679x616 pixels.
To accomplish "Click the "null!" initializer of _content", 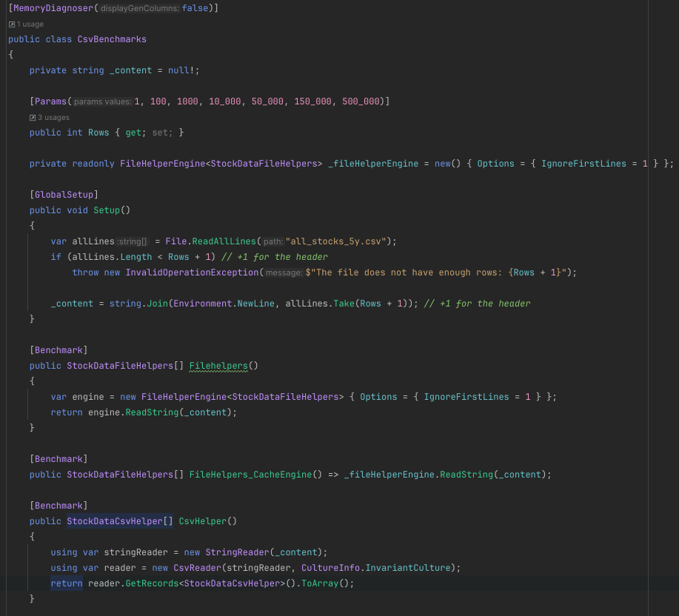I will pyautogui.click(x=181, y=70).
